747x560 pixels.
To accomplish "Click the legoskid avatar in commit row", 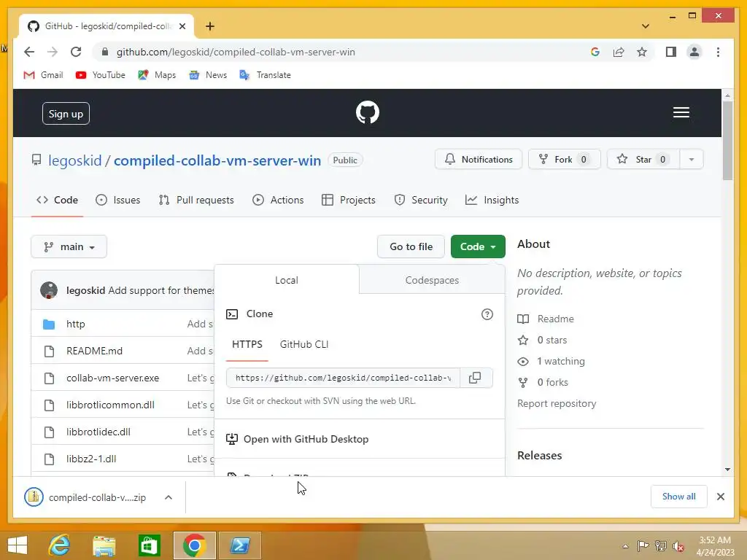I will tap(49, 290).
